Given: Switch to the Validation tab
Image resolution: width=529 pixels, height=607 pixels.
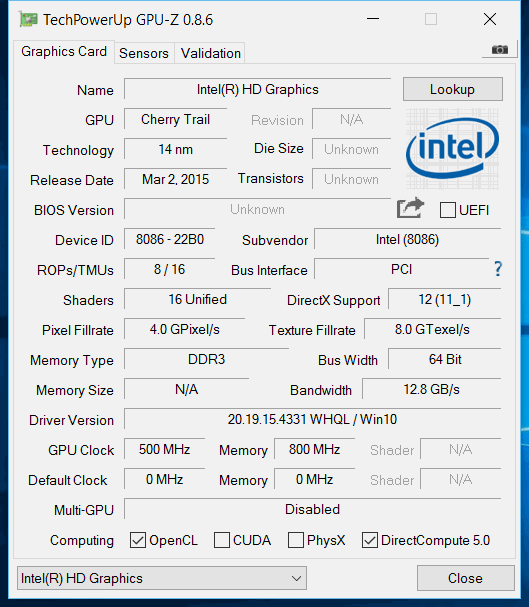Looking at the screenshot, I should pos(211,53).
